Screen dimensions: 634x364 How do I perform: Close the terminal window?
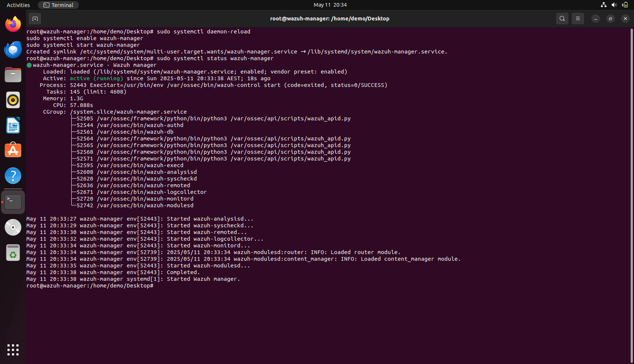point(625,19)
